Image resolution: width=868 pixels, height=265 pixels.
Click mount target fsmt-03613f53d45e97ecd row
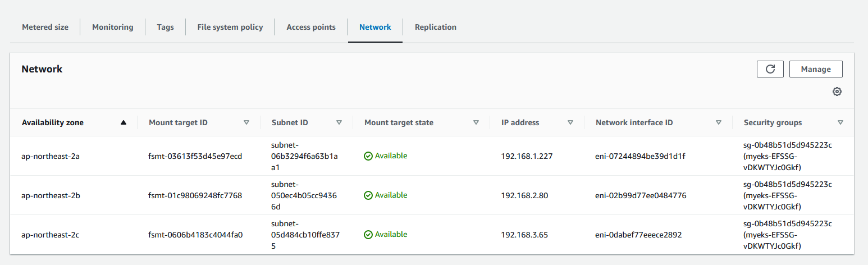pos(195,156)
